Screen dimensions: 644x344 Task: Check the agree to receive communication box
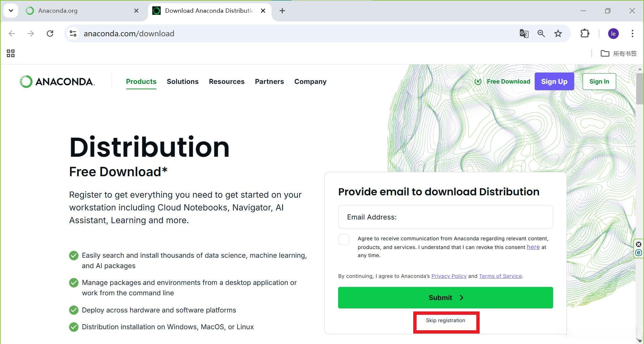point(344,240)
